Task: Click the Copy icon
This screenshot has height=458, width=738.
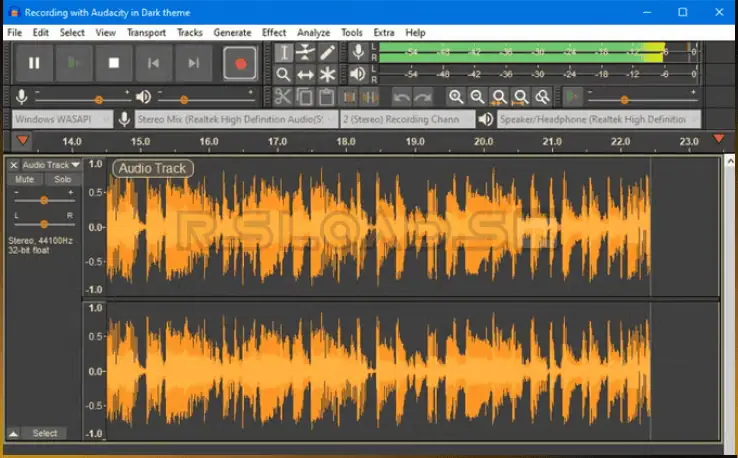Action: [305, 97]
